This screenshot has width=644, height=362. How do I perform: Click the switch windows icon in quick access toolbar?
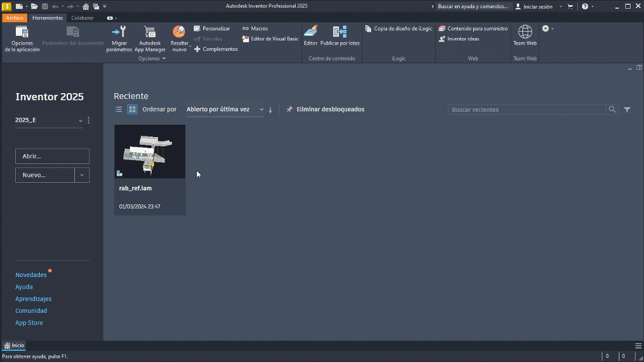[x=95, y=6]
